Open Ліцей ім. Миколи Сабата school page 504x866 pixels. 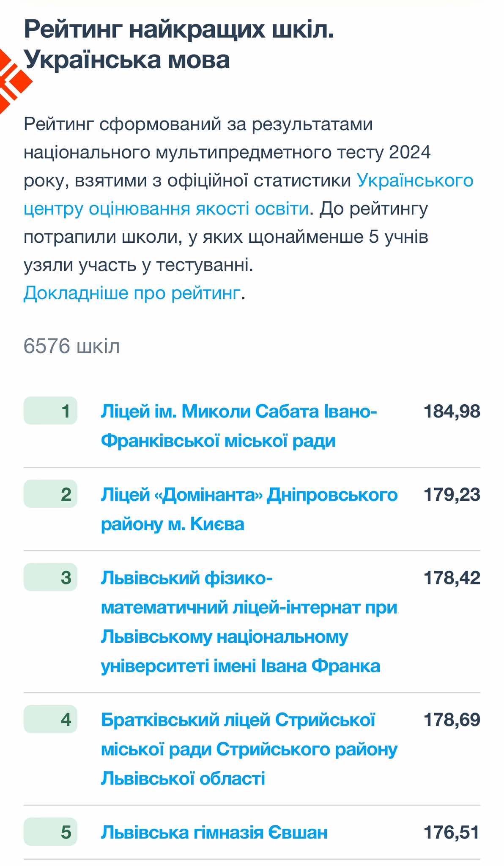tap(238, 425)
